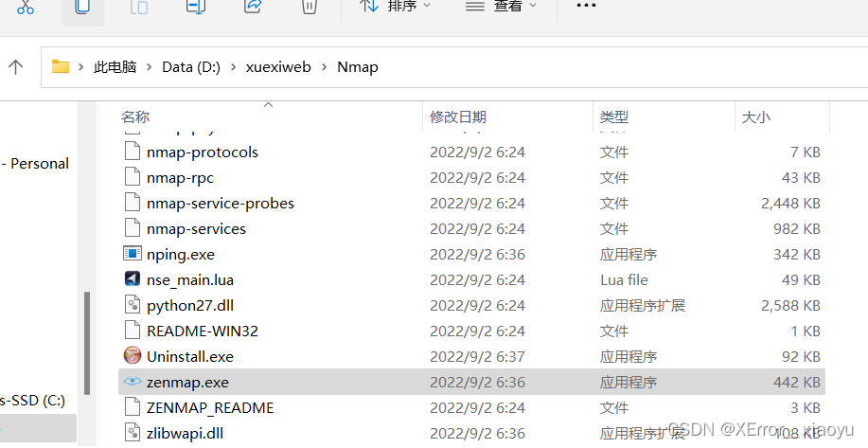Click the Share icon in toolbar

tap(253, 6)
